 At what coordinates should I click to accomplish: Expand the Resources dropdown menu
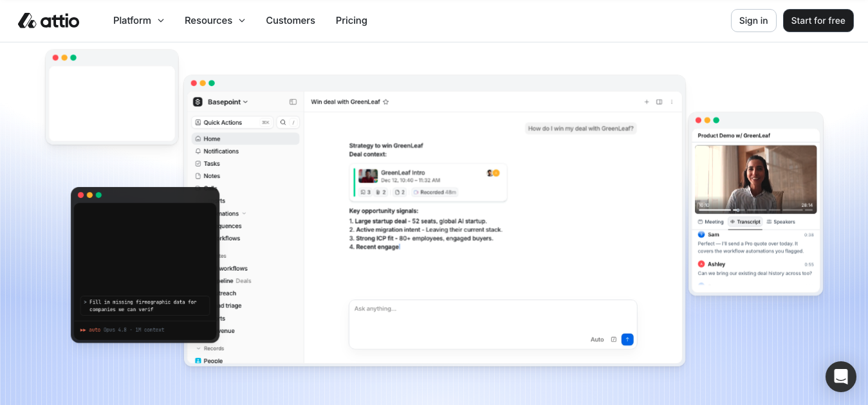215,21
